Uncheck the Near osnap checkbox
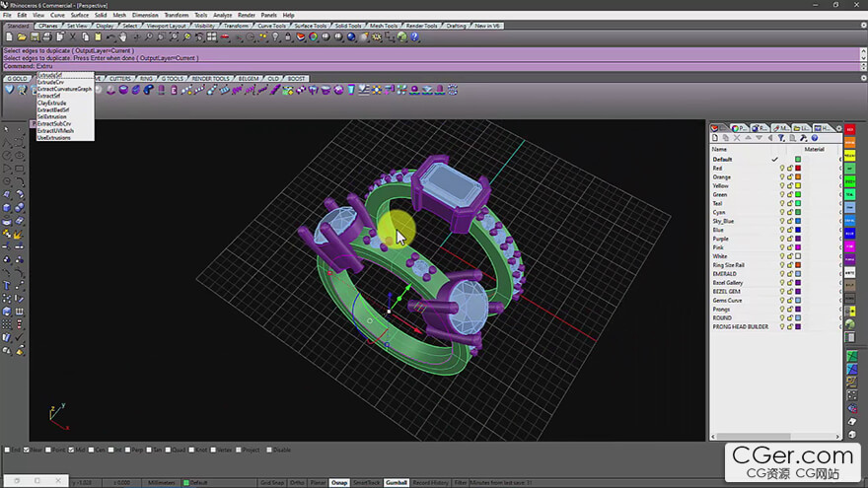 point(26,450)
